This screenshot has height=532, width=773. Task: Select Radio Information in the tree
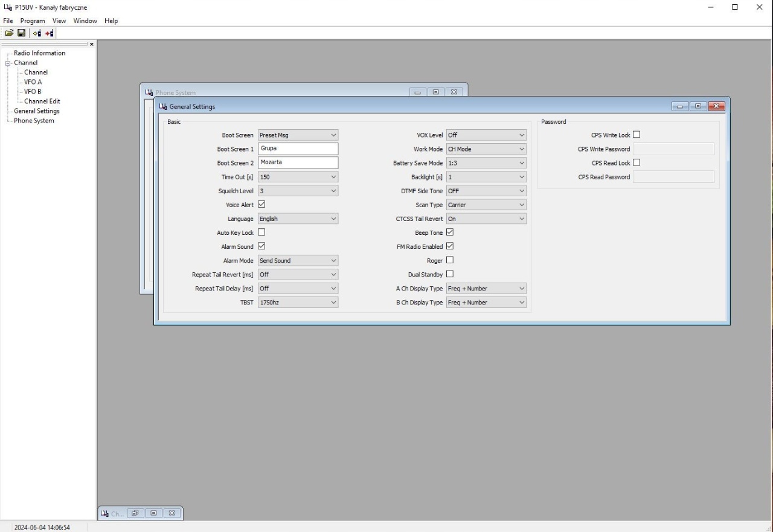[39, 53]
